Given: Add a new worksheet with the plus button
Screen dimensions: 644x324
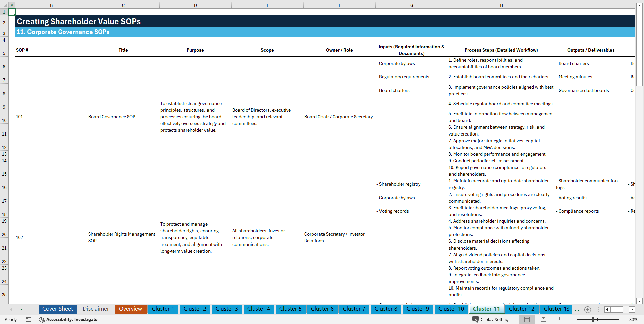Looking at the screenshot, I should [587, 309].
